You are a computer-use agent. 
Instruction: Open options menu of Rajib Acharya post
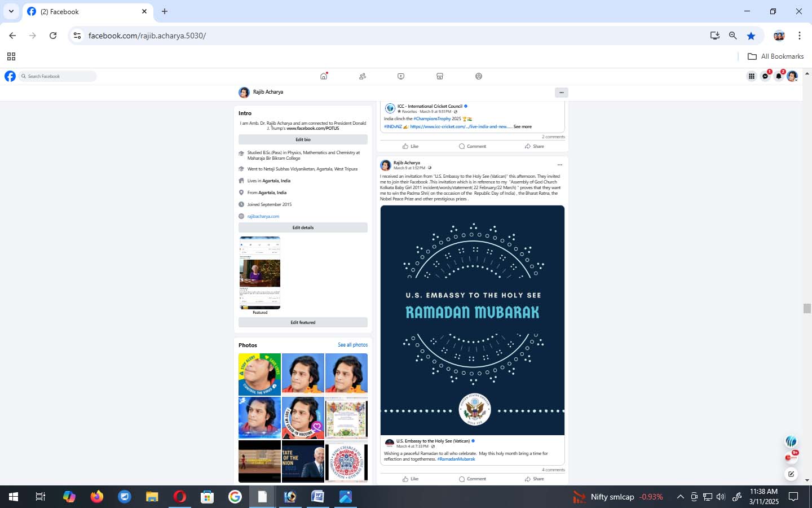559,165
